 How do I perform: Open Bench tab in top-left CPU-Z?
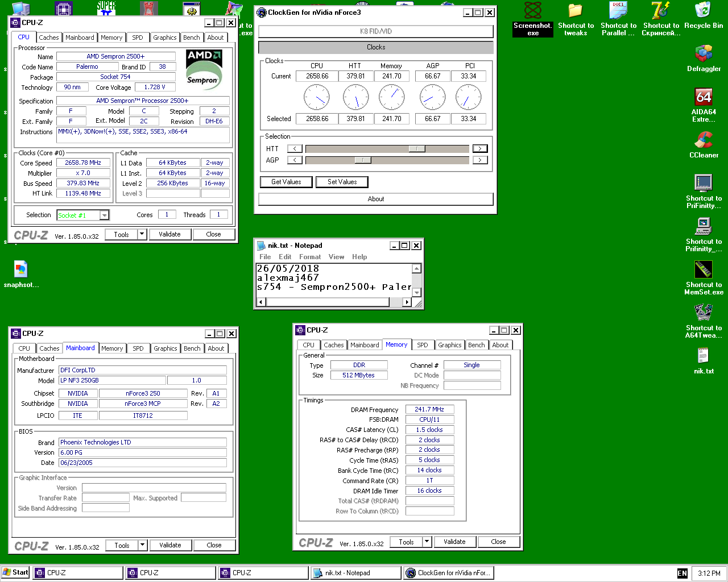(x=192, y=38)
